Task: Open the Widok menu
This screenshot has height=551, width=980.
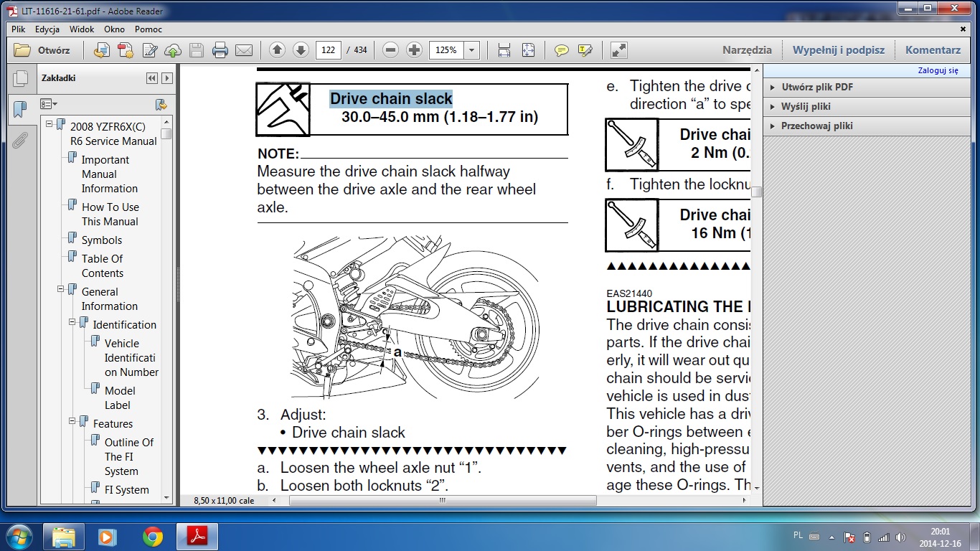Action: [82, 29]
